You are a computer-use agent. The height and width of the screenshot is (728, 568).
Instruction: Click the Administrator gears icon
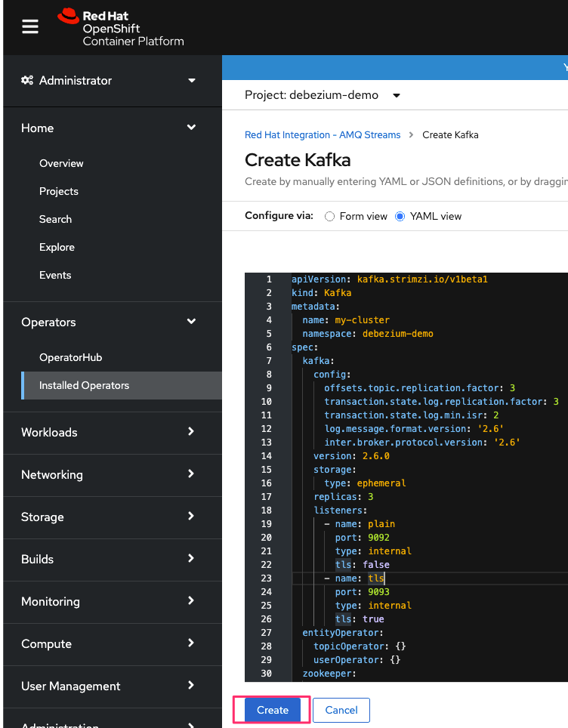pyautogui.click(x=27, y=80)
